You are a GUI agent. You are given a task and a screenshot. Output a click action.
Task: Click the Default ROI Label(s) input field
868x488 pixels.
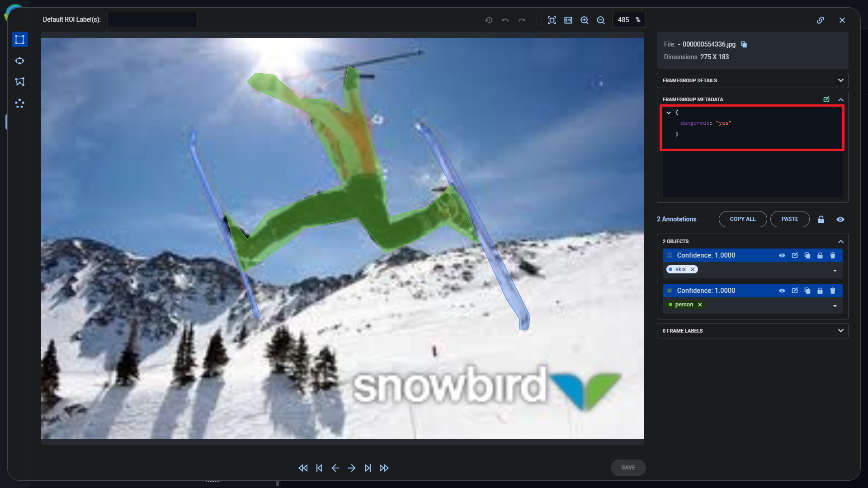point(152,19)
